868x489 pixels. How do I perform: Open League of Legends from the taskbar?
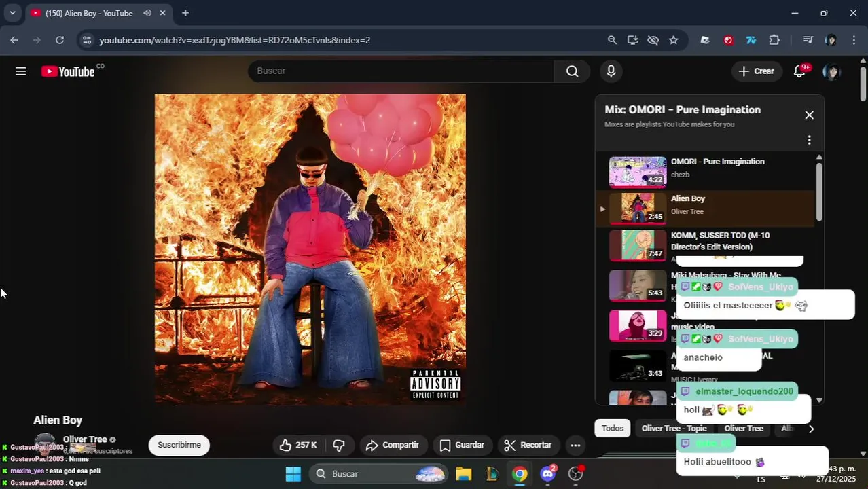point(492,474)
